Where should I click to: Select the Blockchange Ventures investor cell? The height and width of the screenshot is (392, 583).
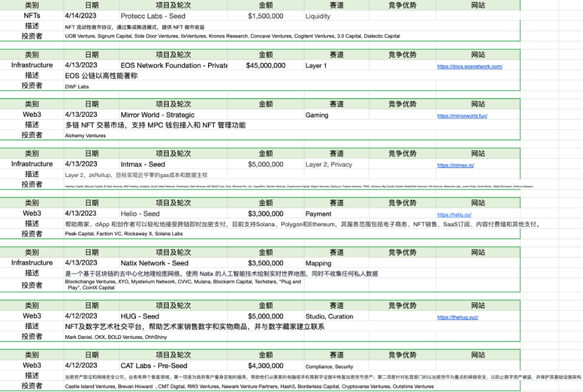(x=183, y=285)
